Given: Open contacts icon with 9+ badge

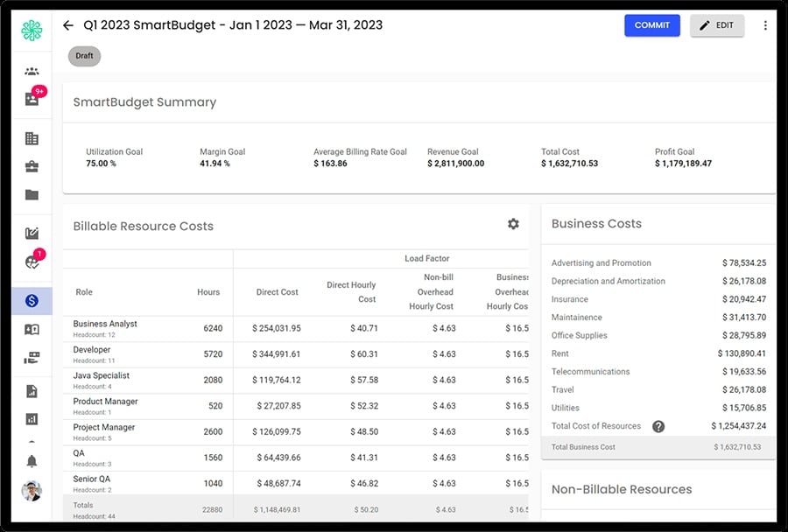Looking at the screenshot, I should pos(32,99).
